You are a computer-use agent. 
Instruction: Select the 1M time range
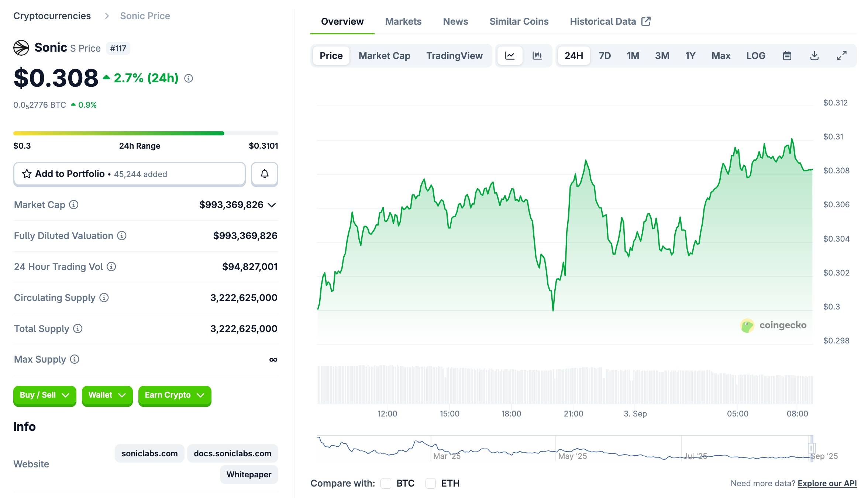pos(633,56)
